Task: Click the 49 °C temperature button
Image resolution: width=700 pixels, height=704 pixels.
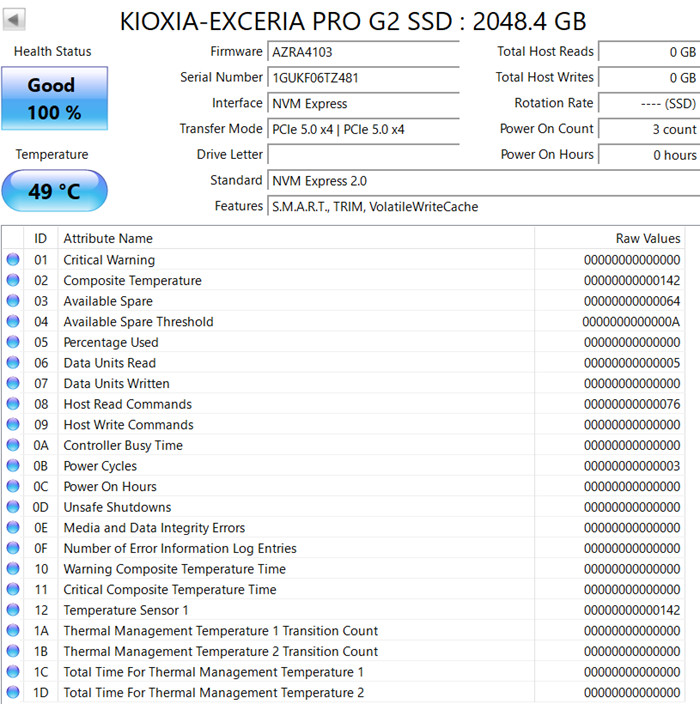Action: click(x=54, y=191)
